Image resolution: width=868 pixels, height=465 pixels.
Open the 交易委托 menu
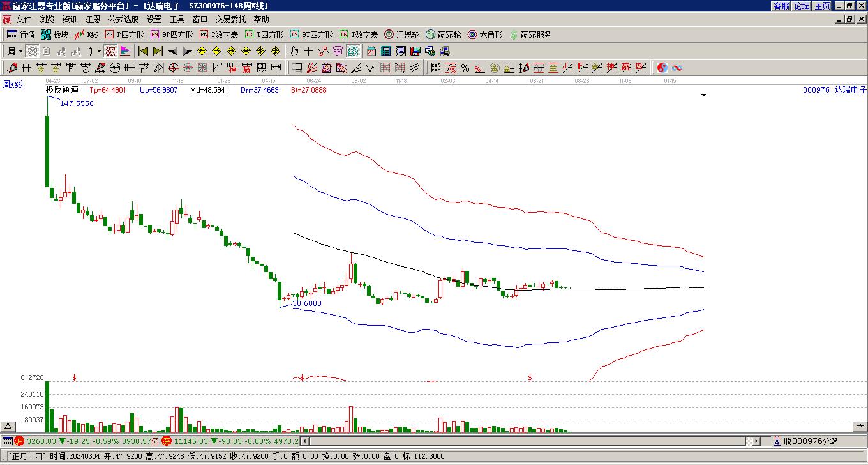[x=230, y=19]
